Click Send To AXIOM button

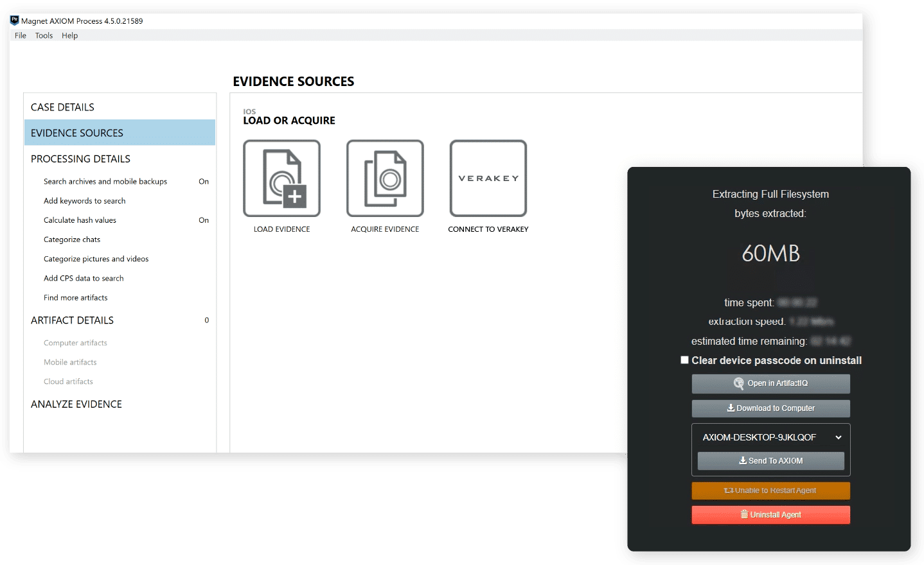pyautogui.click(x=771, y=461)
